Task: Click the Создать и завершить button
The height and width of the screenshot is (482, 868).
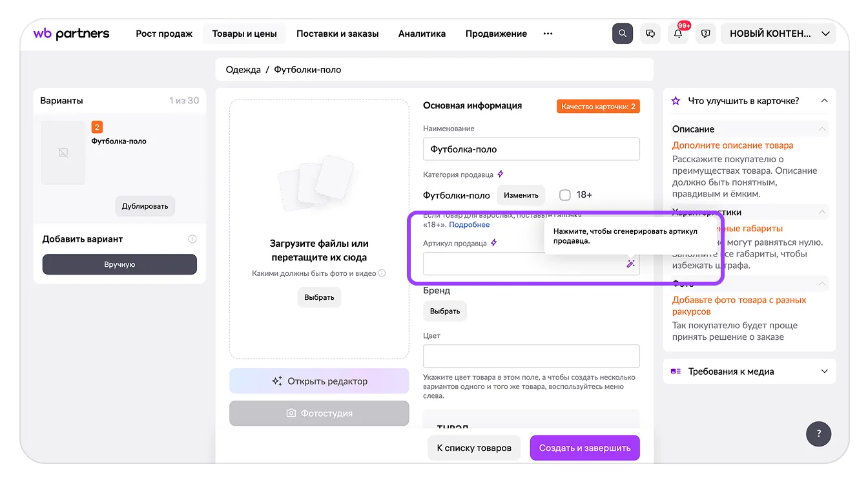Action: [x=585, y=448]
